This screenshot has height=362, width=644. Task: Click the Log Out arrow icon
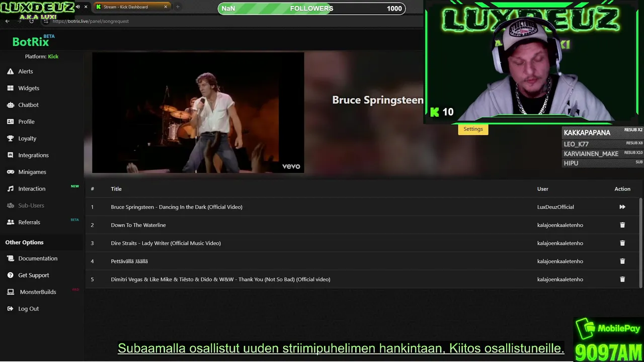10,309
